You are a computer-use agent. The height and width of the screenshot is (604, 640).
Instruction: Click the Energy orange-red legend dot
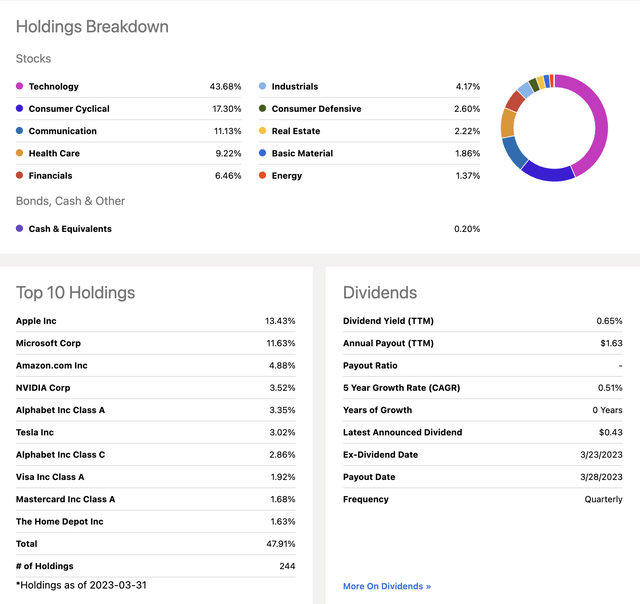click(x=262, y=175)
